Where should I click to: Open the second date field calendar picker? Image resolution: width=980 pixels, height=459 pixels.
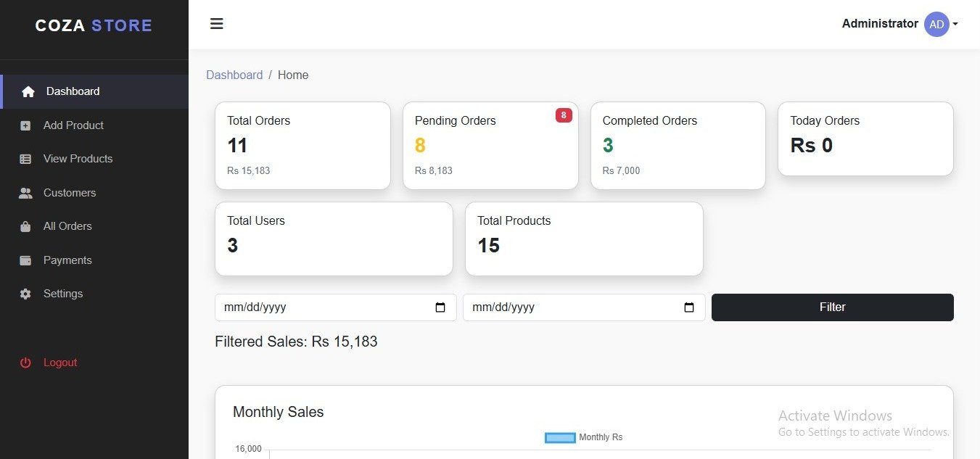pyautogui.click(x=689, y=307)
